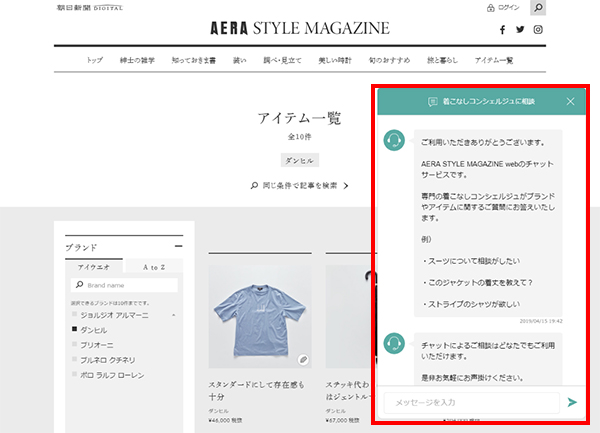Open the 旬のおすすめ menu item
The height and width of the screenshot is (433, 600).
[x=389, y=60]
